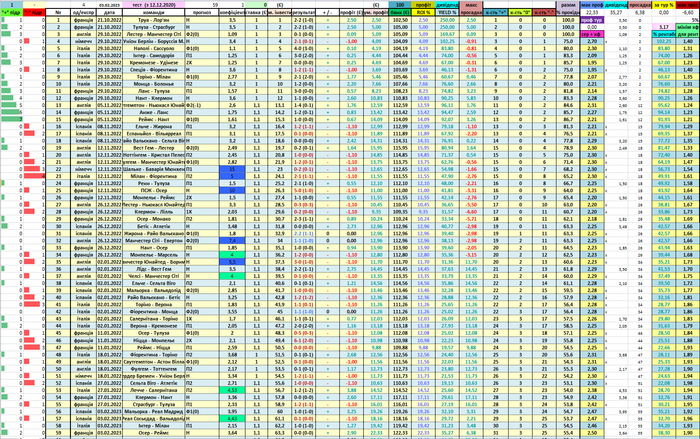Click the "прогноз" column header
700x439 pixels.
click(x=202, y=13)
